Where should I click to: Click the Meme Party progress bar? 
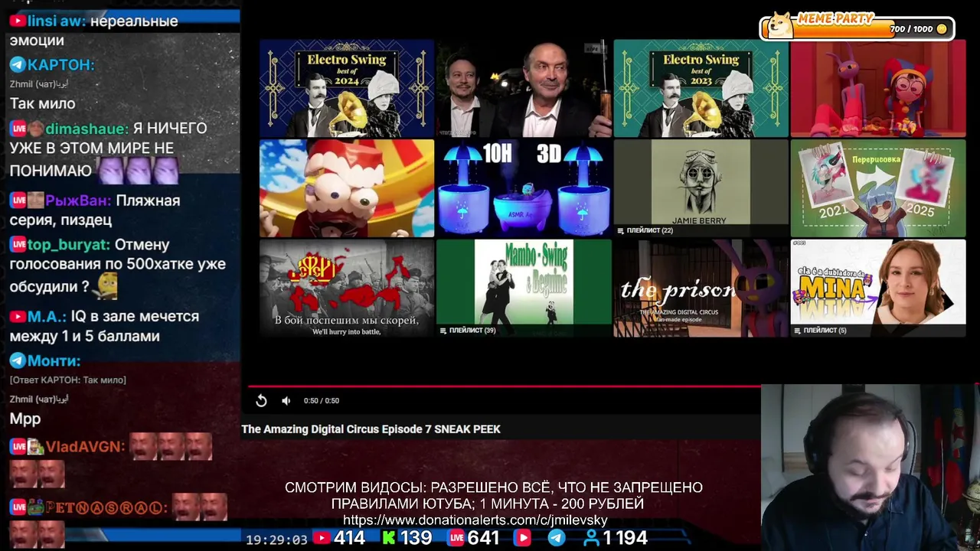coord(857,29)
